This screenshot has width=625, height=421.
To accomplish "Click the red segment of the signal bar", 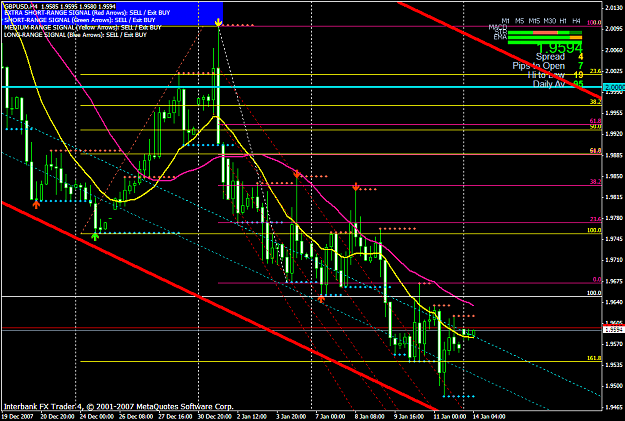I will click(545, 33).
